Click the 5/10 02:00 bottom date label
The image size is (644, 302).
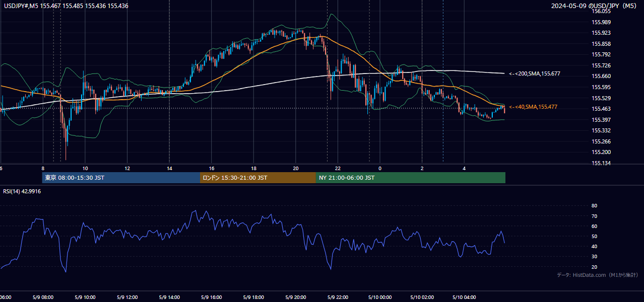click(422, 297)
